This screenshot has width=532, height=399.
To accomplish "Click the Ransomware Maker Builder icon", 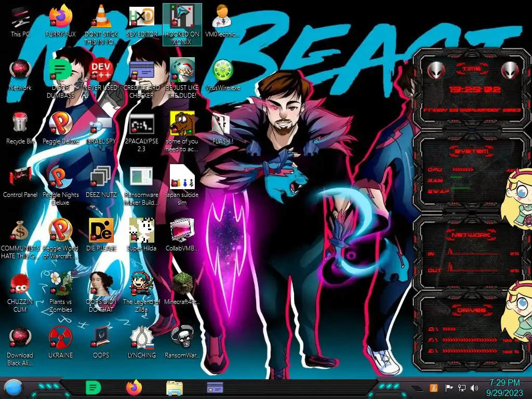I will [141, 186].
